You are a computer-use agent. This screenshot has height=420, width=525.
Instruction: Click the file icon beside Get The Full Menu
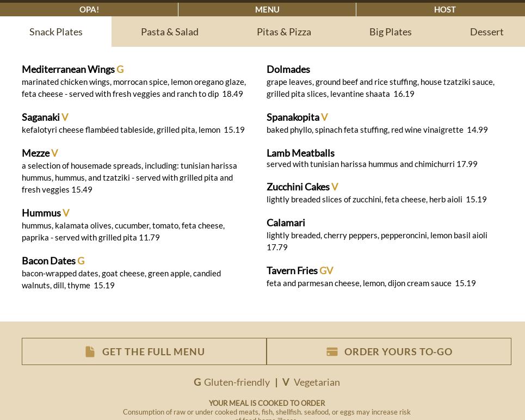[x=90, y=352]
